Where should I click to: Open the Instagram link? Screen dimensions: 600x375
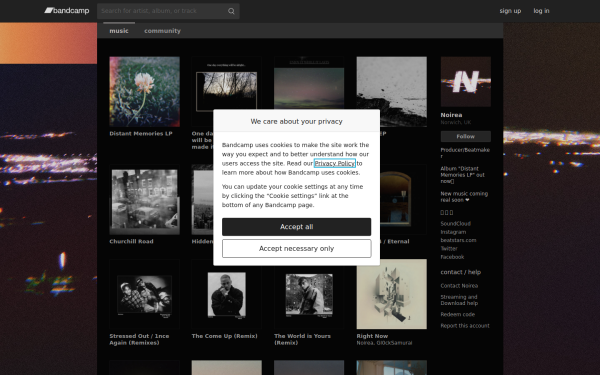pyautogui.click(x=453, y=232)
